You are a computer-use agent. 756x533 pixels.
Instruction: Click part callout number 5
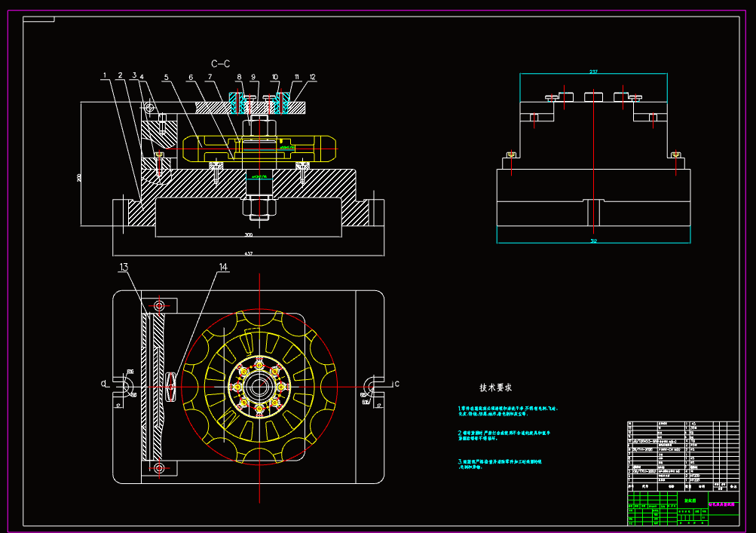pyautogui.click(x=167, y=77)
